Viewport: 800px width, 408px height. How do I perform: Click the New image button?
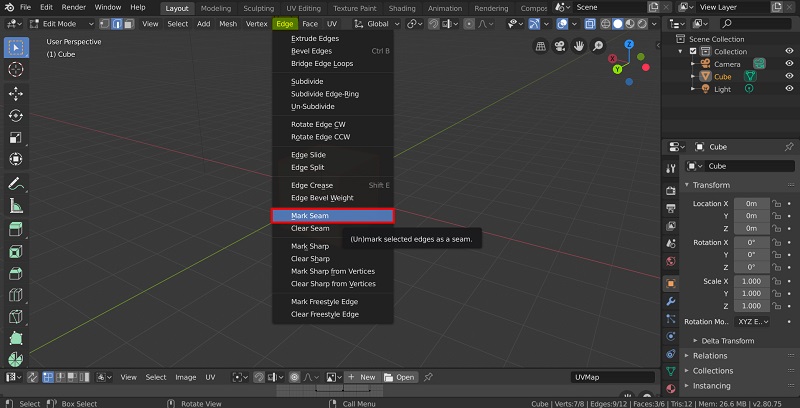tap(362, 377)
